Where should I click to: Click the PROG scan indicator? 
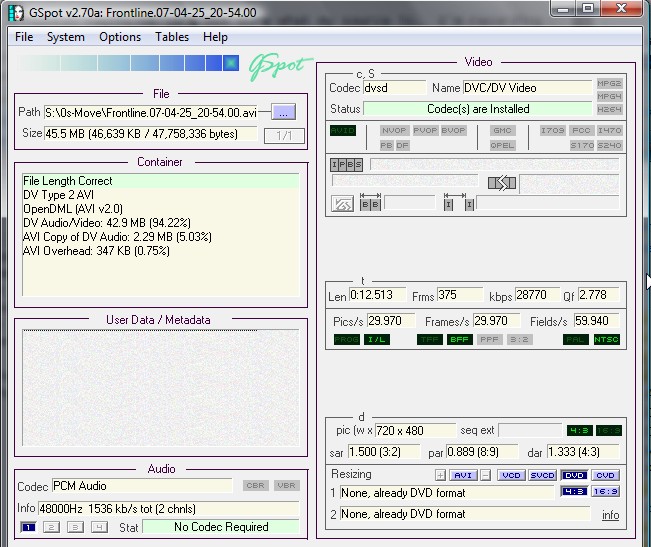[x=347, y=339]
